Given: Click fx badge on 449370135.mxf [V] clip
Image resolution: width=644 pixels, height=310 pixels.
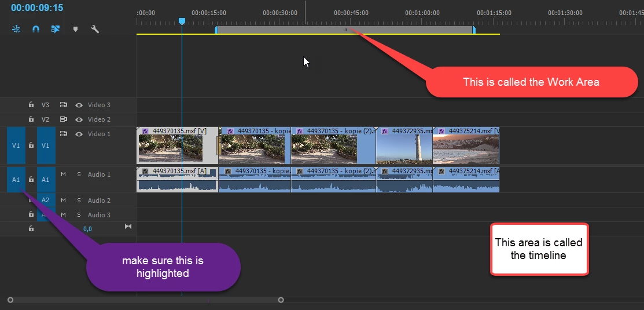Looking at the screenshot, I should (145, 131).
